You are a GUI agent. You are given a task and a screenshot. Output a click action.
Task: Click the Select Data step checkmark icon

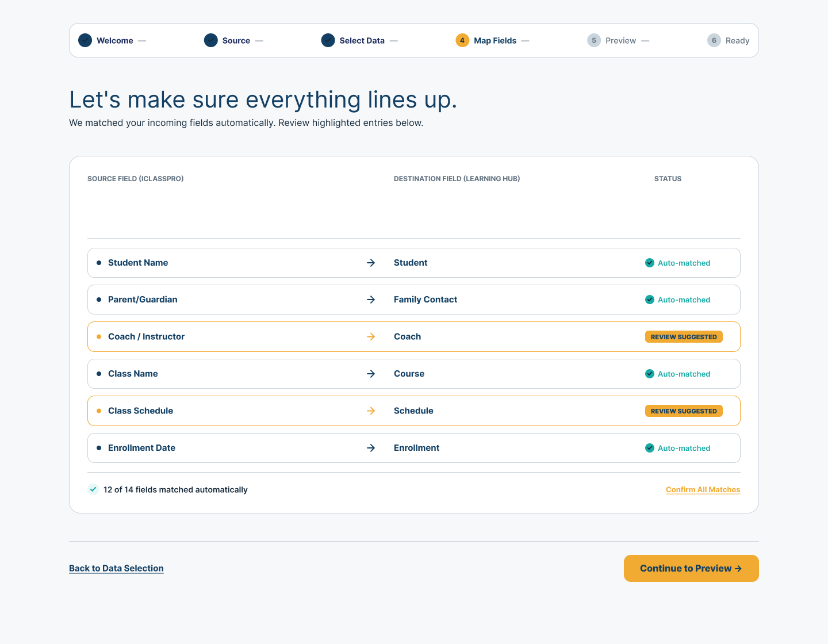click(x=328, y=40)
